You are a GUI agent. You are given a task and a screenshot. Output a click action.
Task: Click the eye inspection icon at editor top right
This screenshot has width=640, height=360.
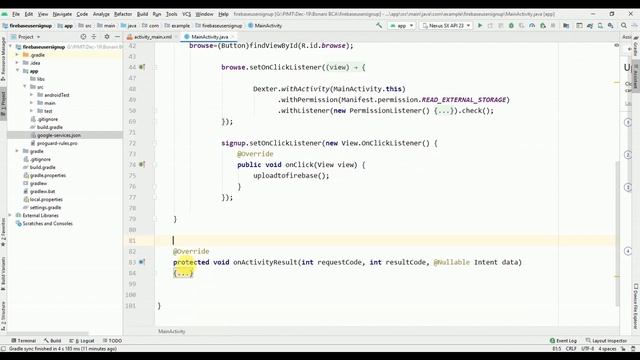click(616, 45)
